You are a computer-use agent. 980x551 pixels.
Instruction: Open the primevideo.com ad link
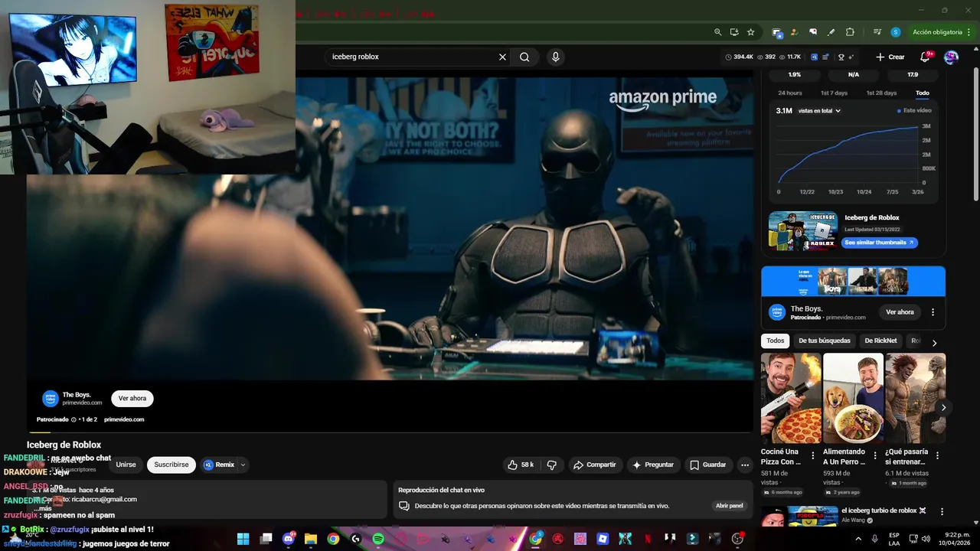(x=124, y=419)
